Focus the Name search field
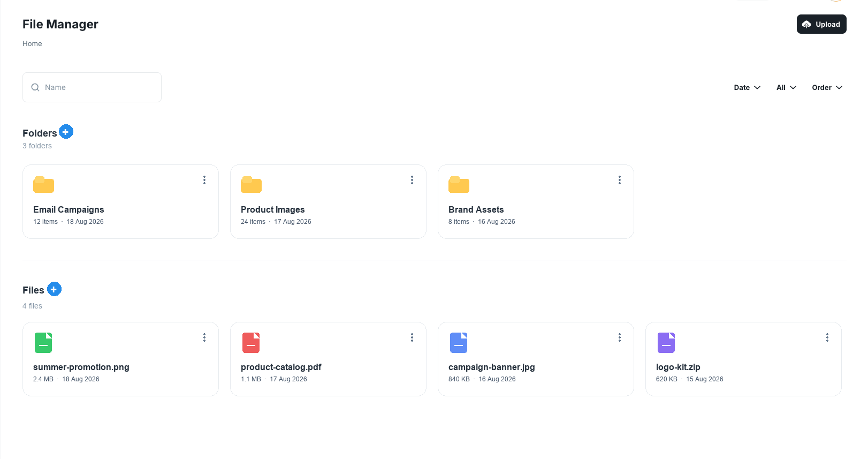Image resolution: width=868 pixels, height=459 pixels. click(x=92, y=87)
